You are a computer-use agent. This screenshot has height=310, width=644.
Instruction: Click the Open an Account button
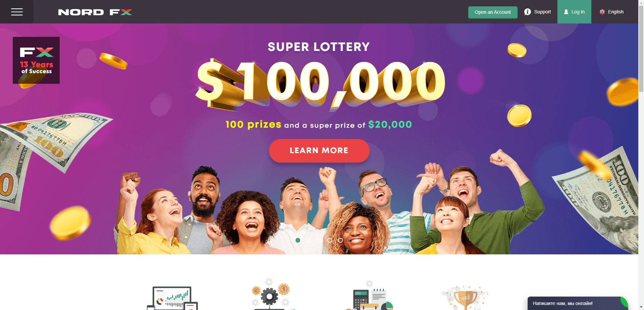[x=493, y=12]
